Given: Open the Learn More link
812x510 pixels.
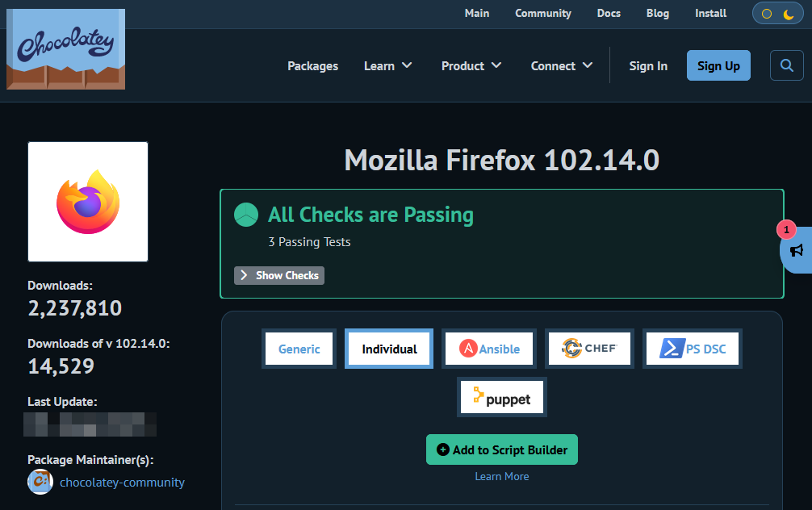Looking at the screenshot, I should (502, 476).
